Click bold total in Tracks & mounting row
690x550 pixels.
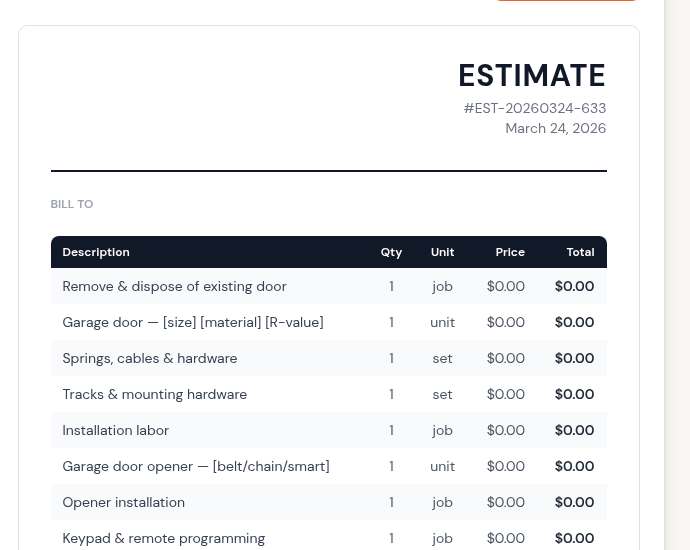(575, 395)
